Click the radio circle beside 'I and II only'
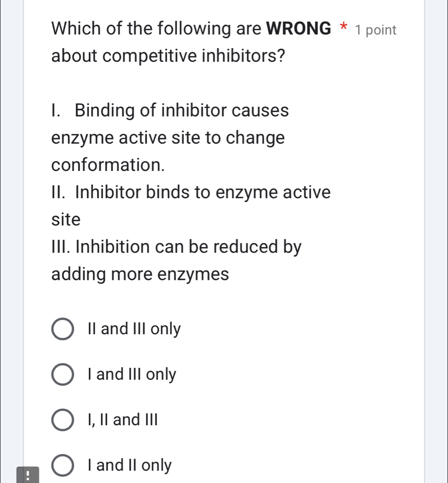Screen dimensions: 448x483 coord(63,465)
